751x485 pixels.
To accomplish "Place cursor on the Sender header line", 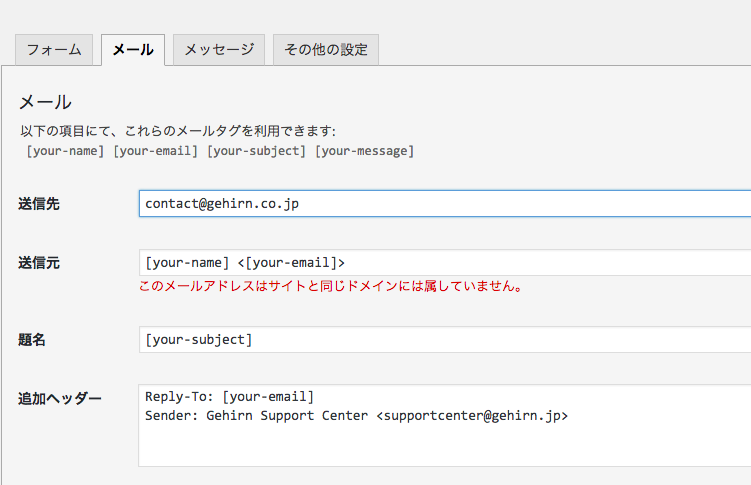I will pos(356,415).
